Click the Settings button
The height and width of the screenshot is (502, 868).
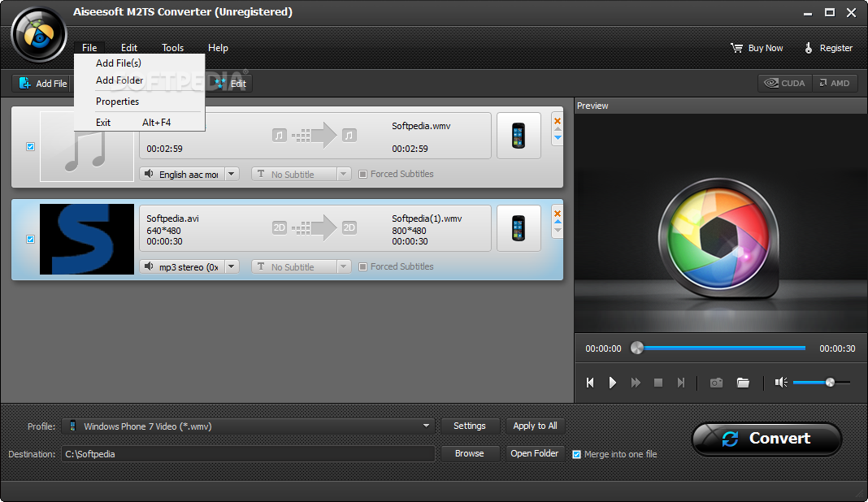coord(470,426)
